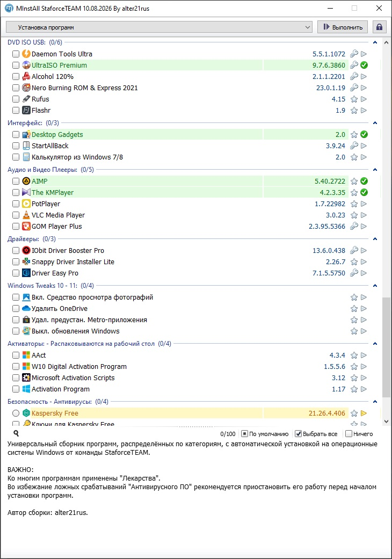Click the play arrow for Snappy Driver Installer Lite
Screen dimensions: 392x559
pos(364,262)
